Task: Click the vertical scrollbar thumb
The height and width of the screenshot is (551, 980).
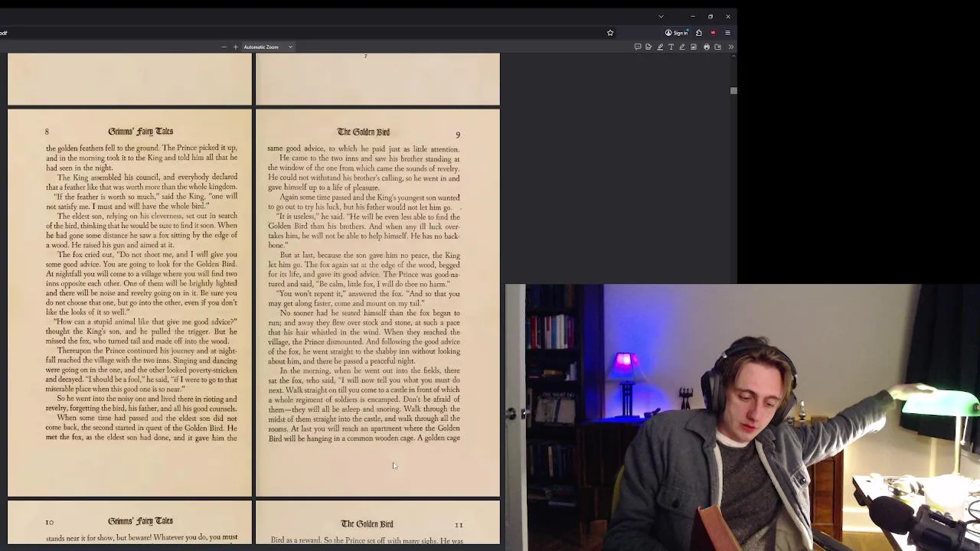Action: click(733, 90)
